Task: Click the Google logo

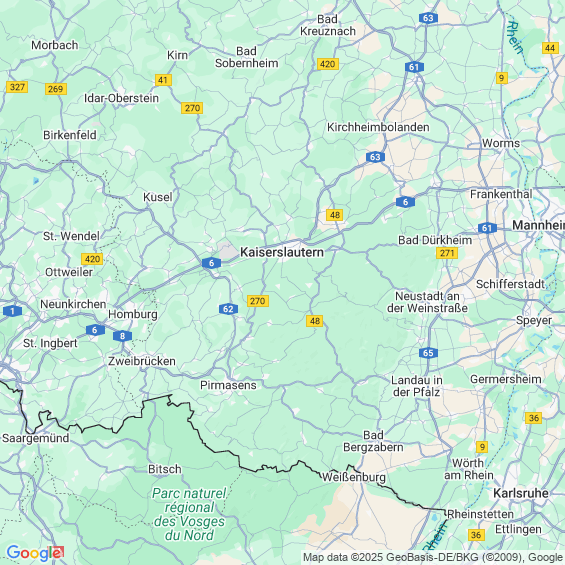Action: (x=35, y=553)
